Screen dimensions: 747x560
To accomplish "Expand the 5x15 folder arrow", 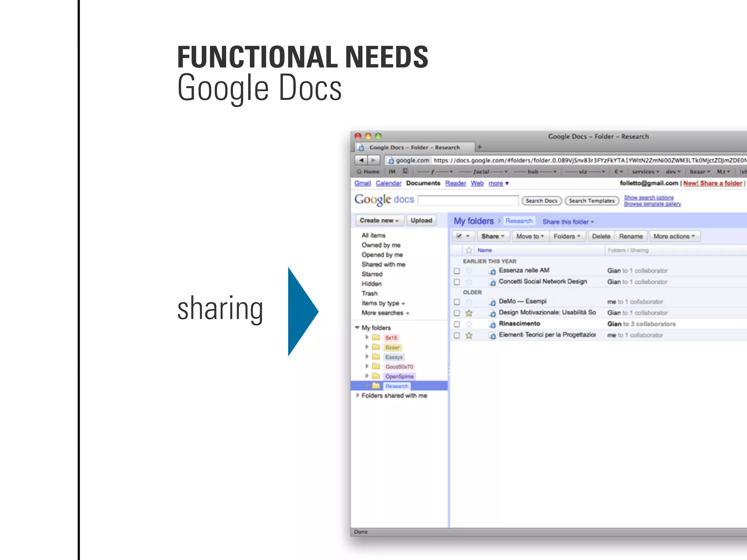I will click(x=367, y=337).
